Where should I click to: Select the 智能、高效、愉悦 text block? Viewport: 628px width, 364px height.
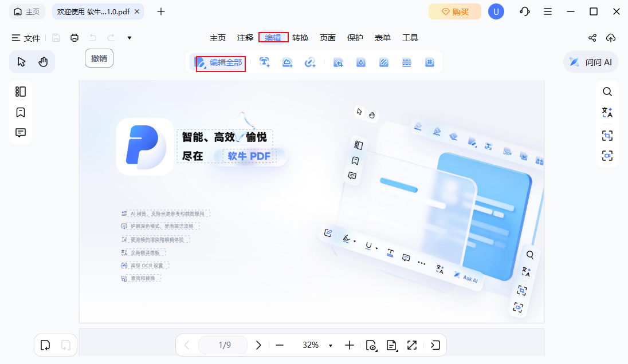tap(224, 137)
